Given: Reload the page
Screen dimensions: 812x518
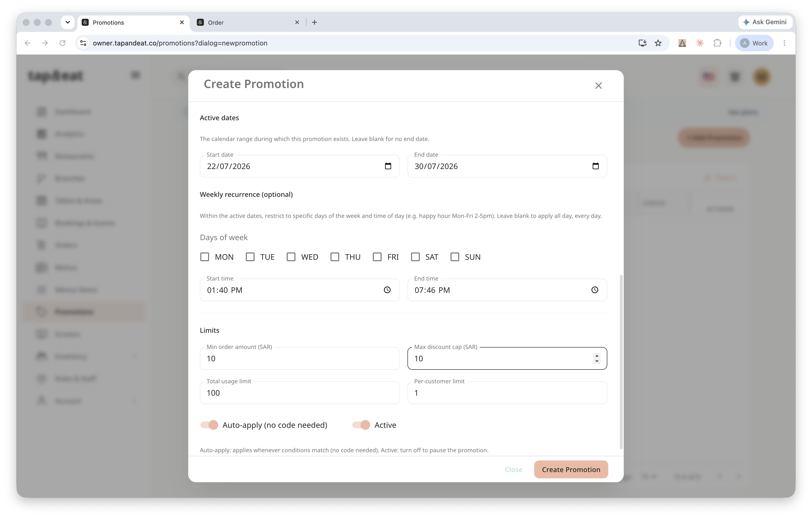Looking at the screenshot, I should point(62,43).
